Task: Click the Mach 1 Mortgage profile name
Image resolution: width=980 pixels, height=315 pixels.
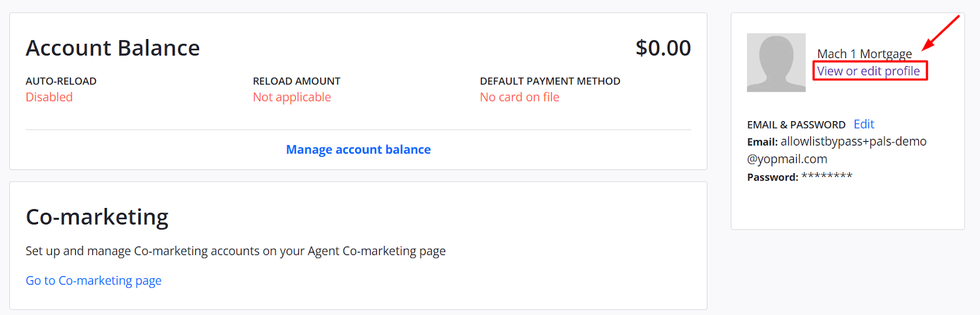Action: pos(864,54)
